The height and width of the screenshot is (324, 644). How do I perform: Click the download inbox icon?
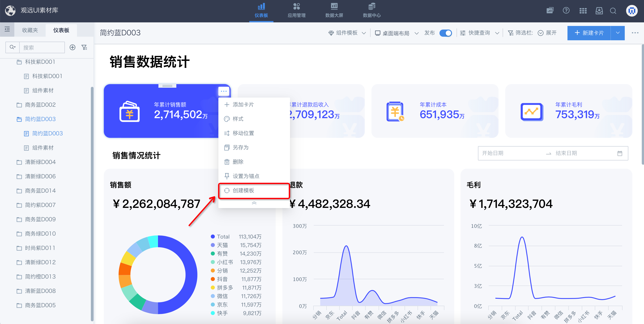click(599, 11)
